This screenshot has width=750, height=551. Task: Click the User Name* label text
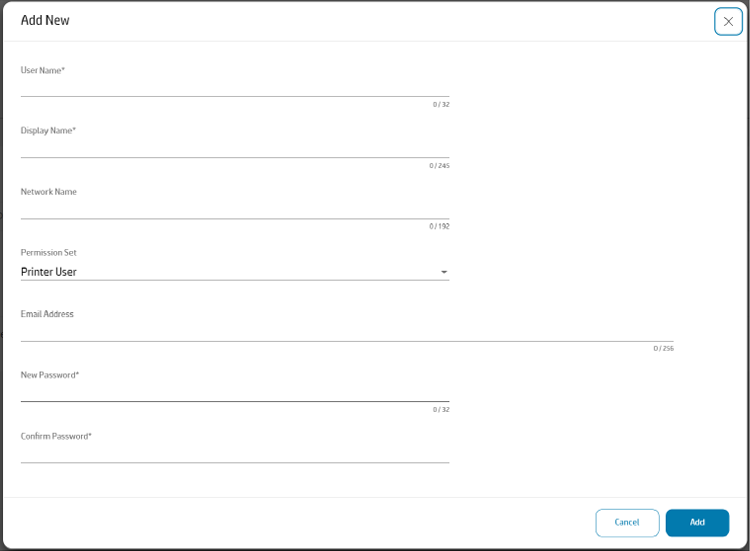click(43, 70)
